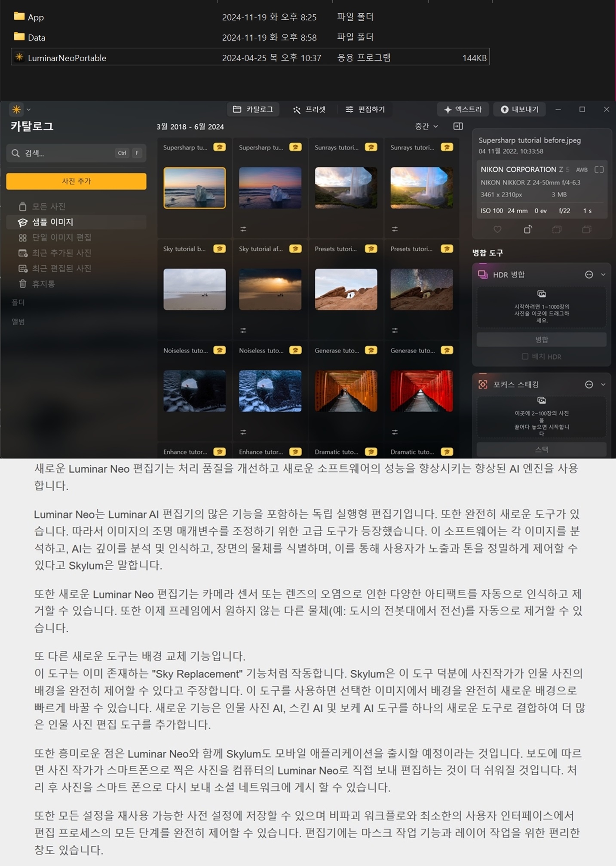Select the Presets thumbnail with Milky Way sky
The image size is (616, 866).
coord(422,290)
